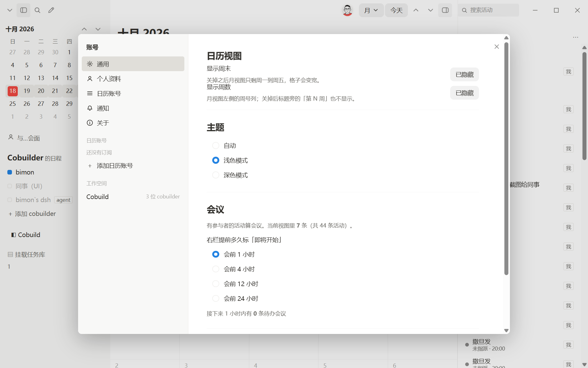Open the 个人资料 settings tab
The width and height of the screenshot is (588, 368).
tap(133, 79)
